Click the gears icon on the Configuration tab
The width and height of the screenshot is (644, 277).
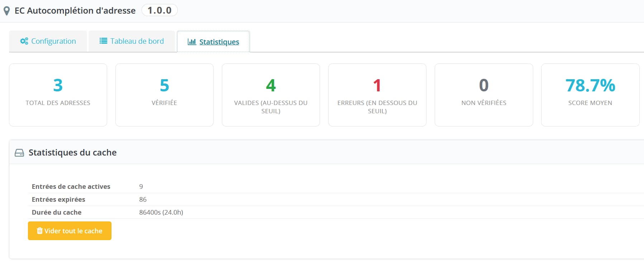click(x=24, y=41)
